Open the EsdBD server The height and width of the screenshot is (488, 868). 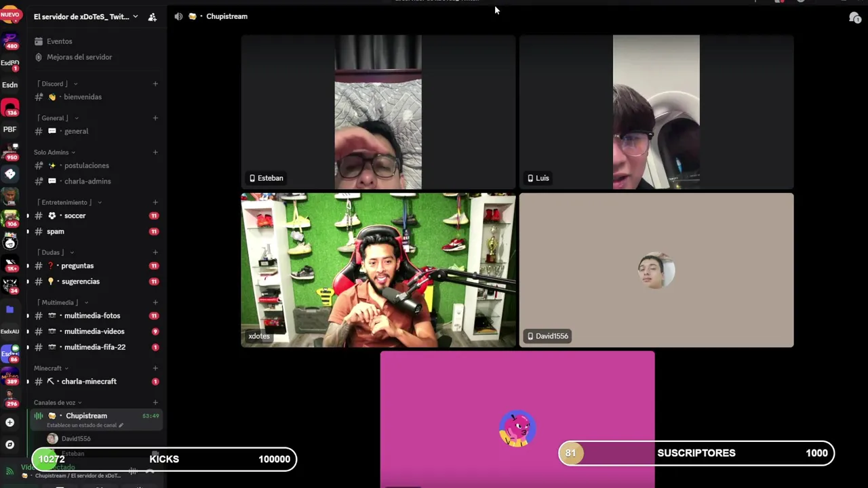pos(10,63)
